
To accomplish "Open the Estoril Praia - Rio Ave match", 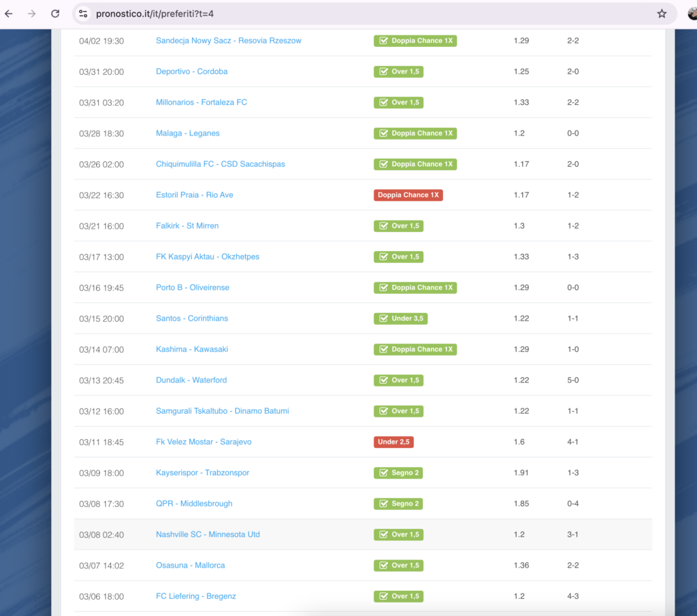I will point(194,195).
